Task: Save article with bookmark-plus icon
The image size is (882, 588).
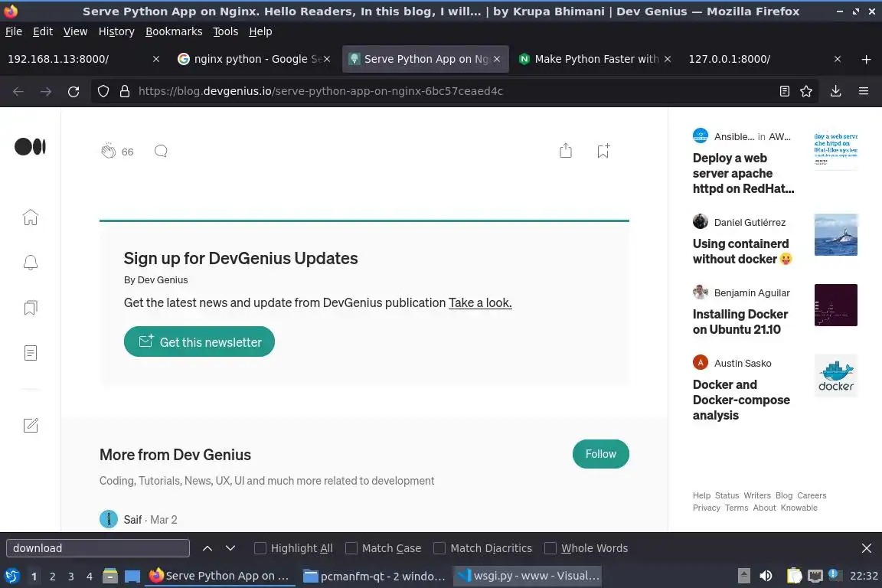Action: [x=603, y=151]
